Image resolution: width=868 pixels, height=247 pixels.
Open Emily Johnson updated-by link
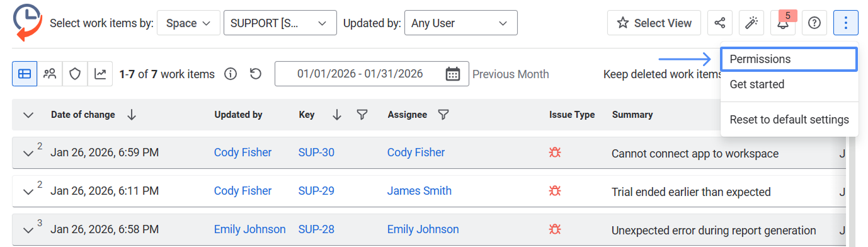[x=250, y=229]
